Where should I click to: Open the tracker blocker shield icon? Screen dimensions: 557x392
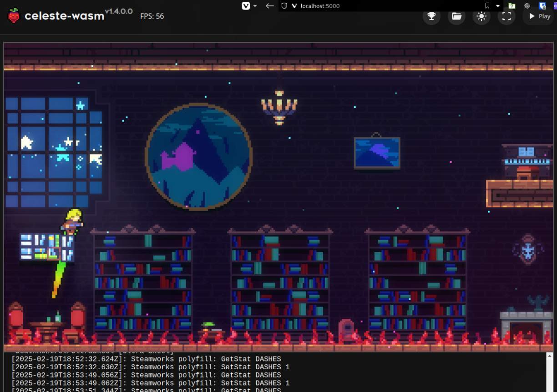coord(284,6)
